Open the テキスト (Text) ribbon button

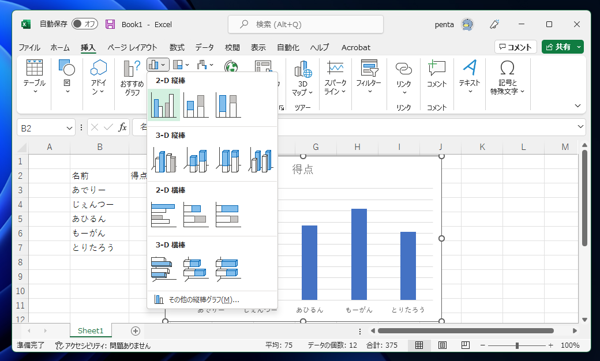(x=470, y=77)
